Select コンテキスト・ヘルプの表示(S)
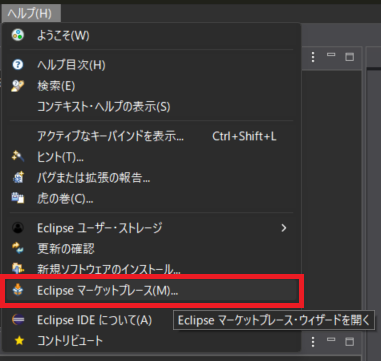Screen dimensions: 381x361 click(x=152, y=107)
